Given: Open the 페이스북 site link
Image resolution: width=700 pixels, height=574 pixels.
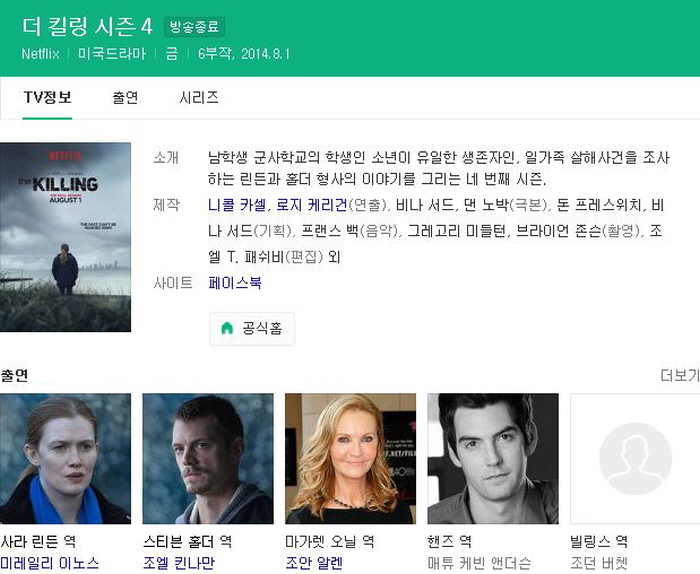Looking at the screenshot, I should click(235, 283).
